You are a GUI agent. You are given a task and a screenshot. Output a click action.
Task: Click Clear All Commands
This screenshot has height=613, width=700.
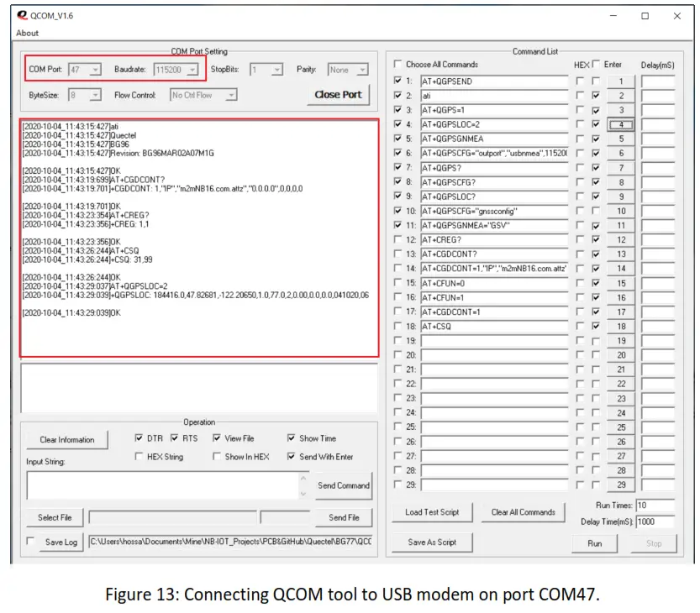[523, 512]
